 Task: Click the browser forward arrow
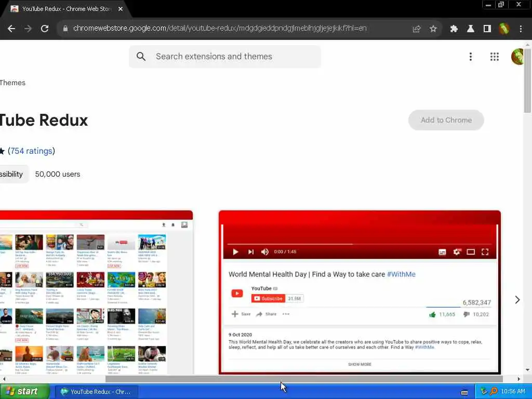coord(28,29)
